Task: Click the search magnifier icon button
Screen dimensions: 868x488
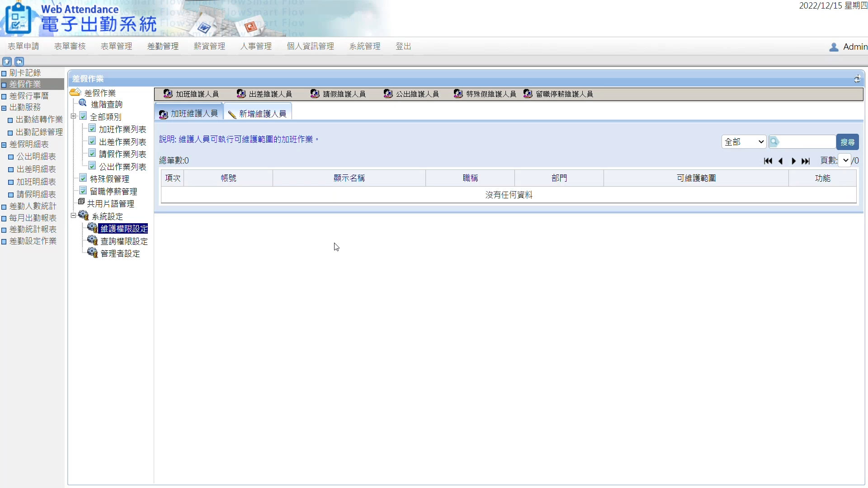Action: pos(773,141)
